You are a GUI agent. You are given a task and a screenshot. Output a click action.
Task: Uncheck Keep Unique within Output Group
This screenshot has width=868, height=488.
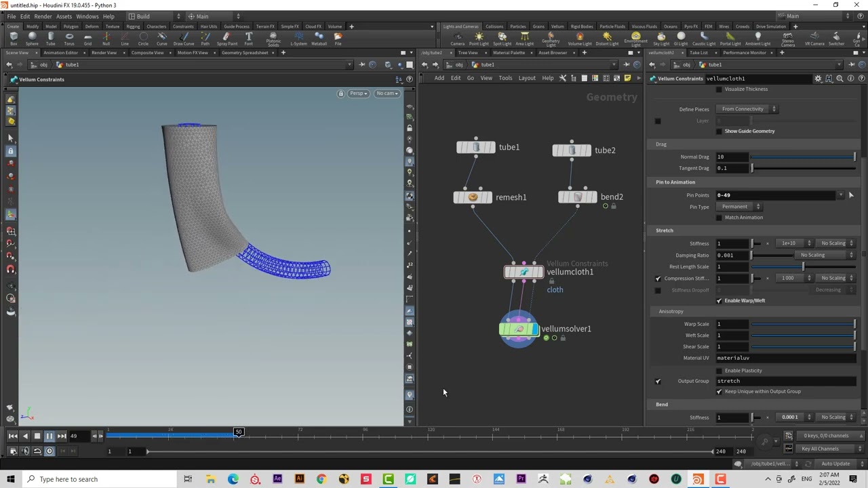tap(719, 392)
